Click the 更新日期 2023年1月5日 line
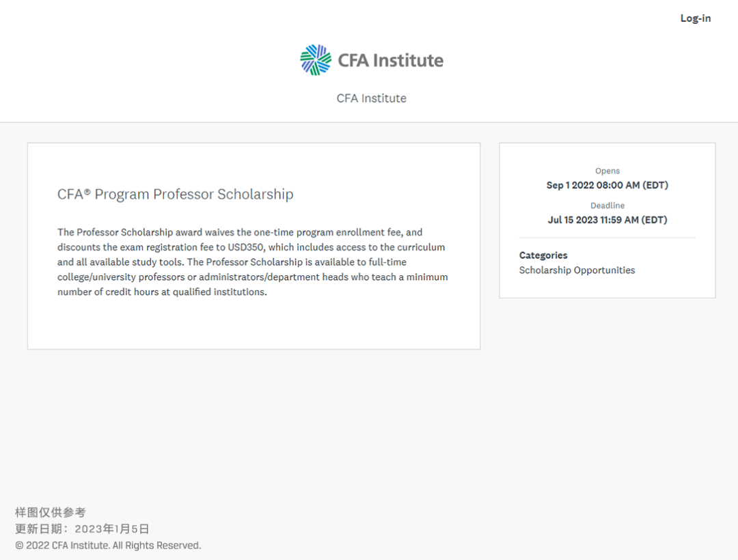Screen dimensions: 738x560 coord(82,529)
